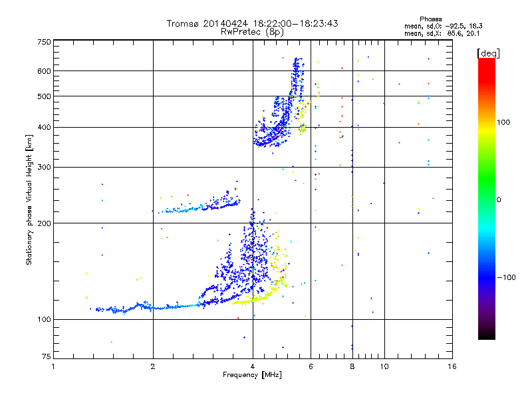Click the x-axis '16' MHz tick label
Image resolution: width=532 pixels, height=399 pixels.
coord(452,366)
